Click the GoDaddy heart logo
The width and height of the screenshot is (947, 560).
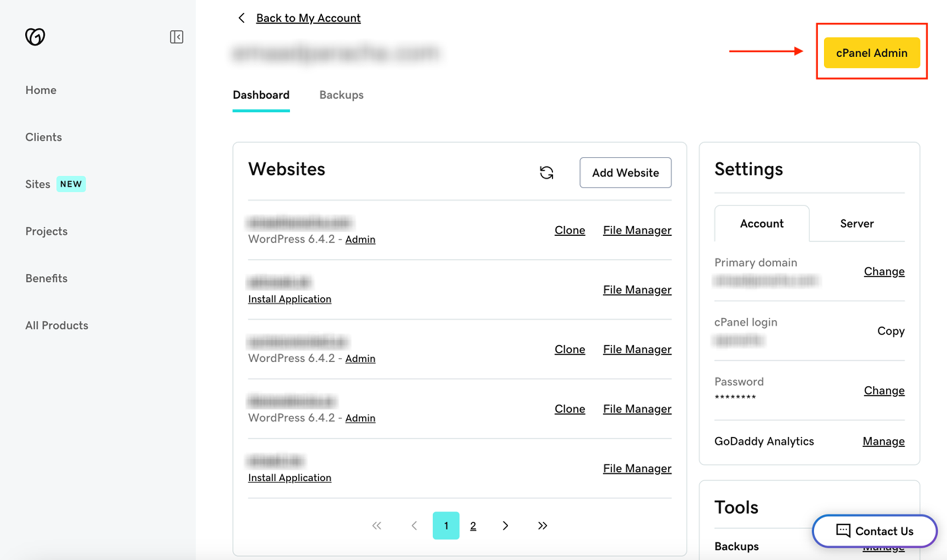tap(35, 37)
